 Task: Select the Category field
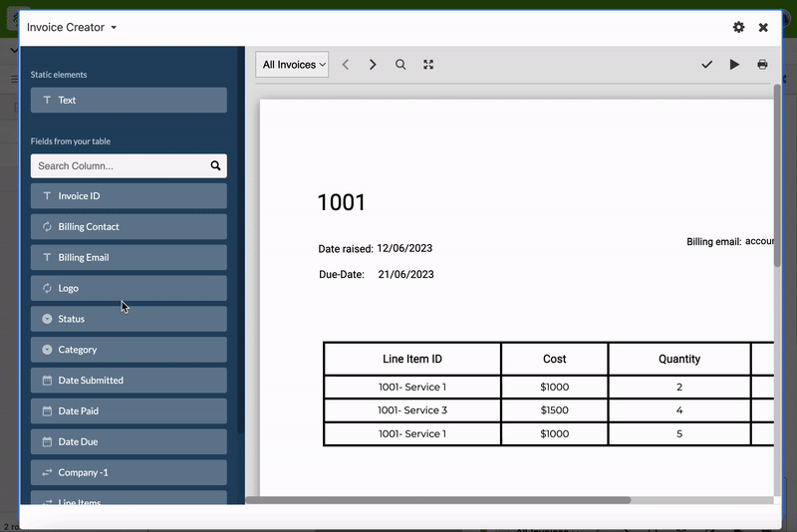(x=129, y=350)
